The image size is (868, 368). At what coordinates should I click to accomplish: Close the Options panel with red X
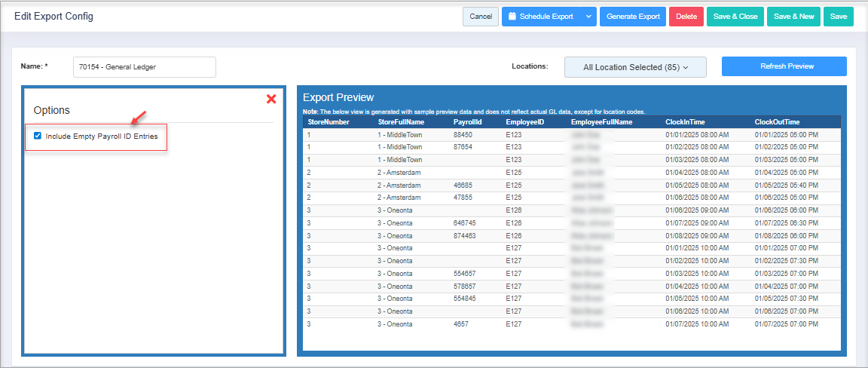[271, 99]
